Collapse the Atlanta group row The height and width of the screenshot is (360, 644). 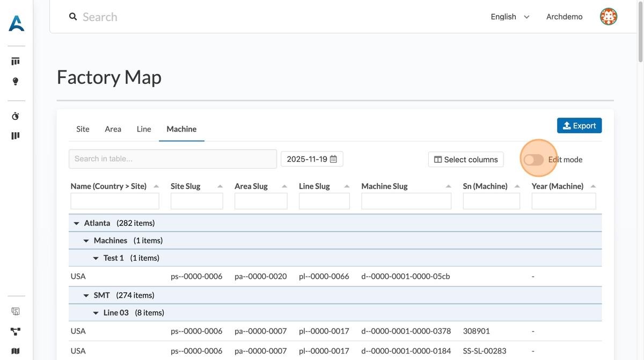click(76, 223)
